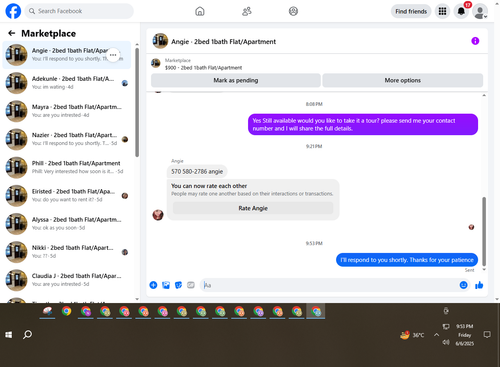Open the Action Center notifications icon
500x367 pixels.
tap(487, 335)
